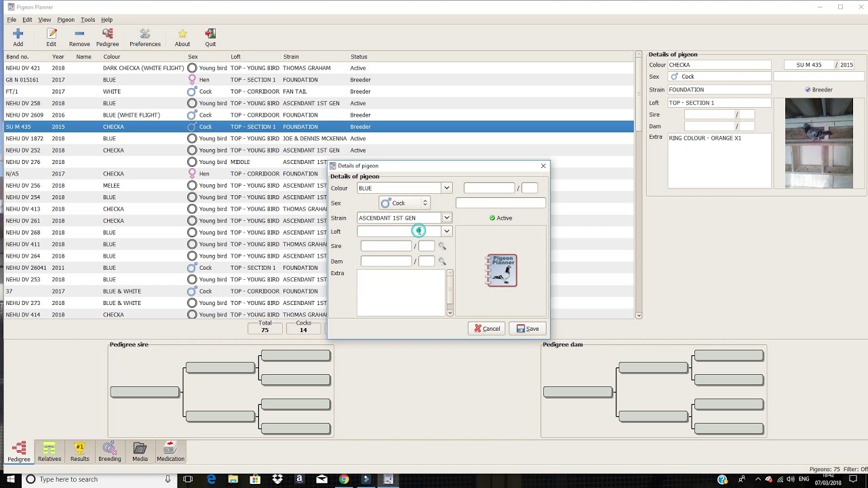Open the Tools menu
868x488 pixels.
point(88,20)
